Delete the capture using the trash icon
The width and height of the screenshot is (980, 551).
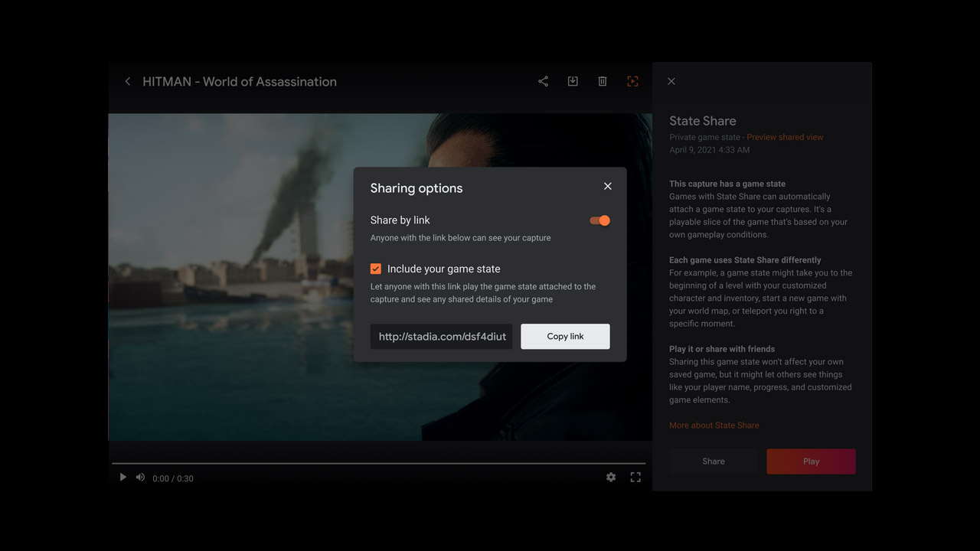point(603,81)
